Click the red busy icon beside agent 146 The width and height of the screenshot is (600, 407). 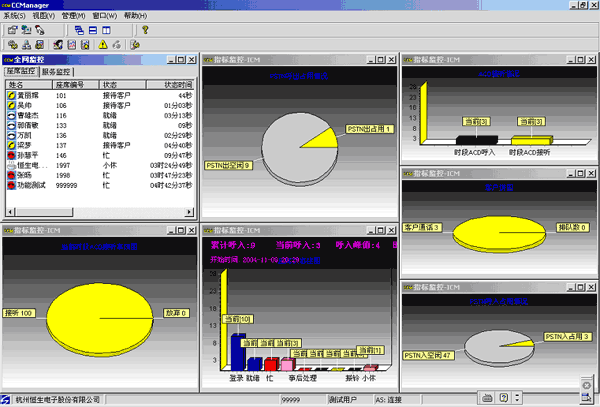[12, 156]
